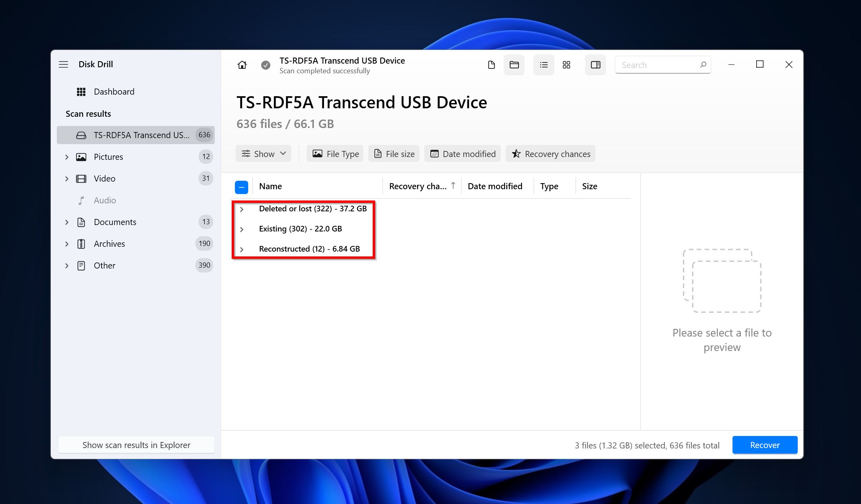Select the File Type filter tab
Screen dimensions: 861x504
pos(335,154)
